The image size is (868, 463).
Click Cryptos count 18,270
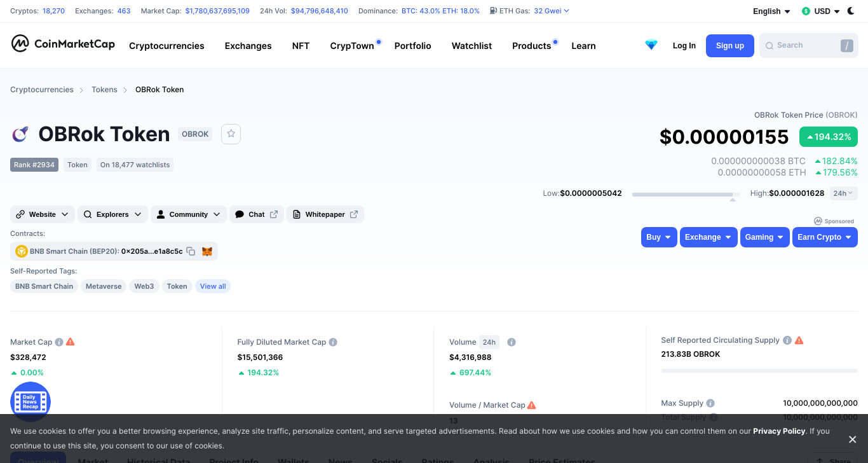pyautogui.click(x=53, y=11)
